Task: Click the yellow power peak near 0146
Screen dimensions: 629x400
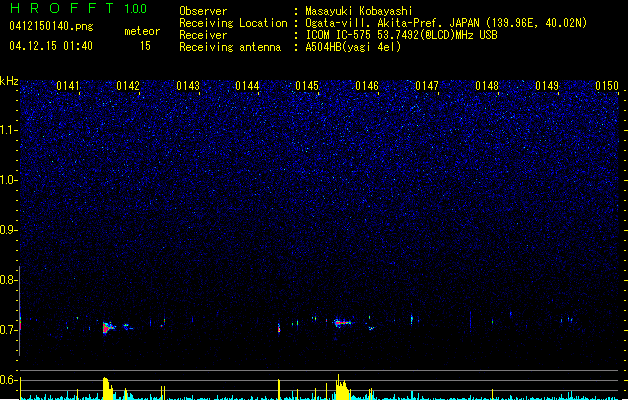Action: point(342,388)
